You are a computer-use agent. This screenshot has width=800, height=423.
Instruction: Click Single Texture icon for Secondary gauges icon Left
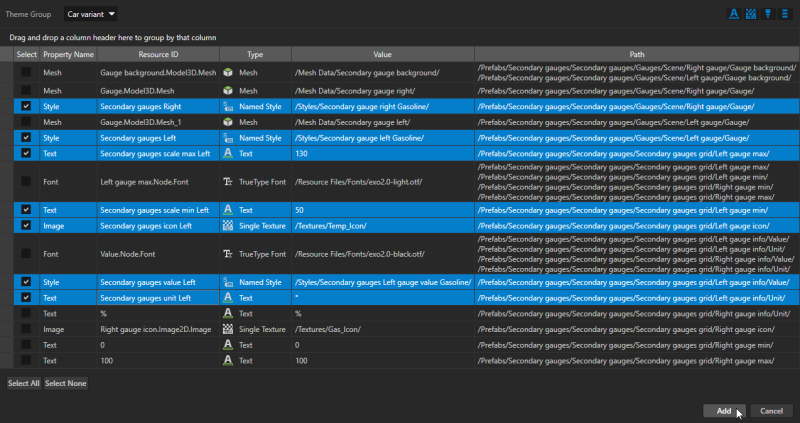(228, 226)
